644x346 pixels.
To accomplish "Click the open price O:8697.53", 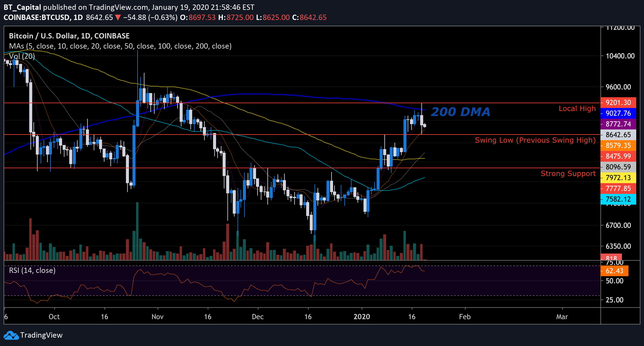I will [198, 17].
